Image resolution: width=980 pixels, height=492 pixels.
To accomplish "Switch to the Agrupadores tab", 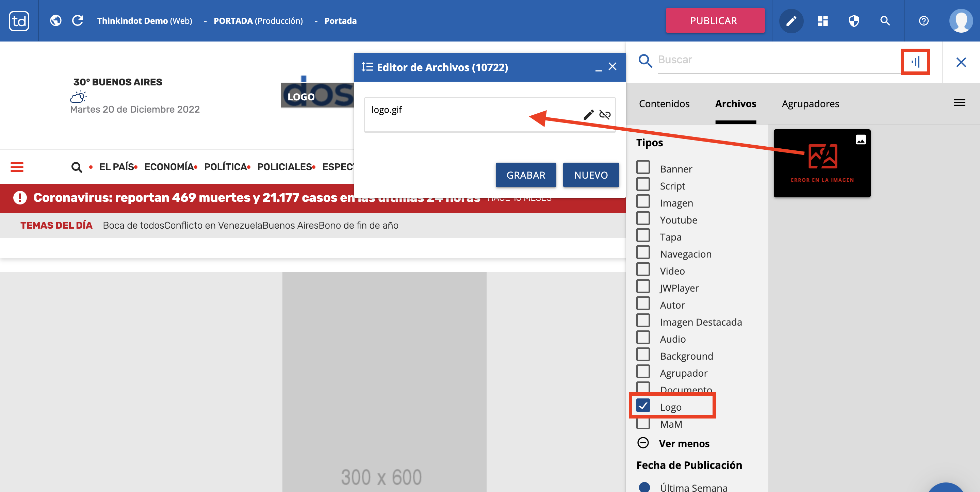I will [x=810, y=103].
